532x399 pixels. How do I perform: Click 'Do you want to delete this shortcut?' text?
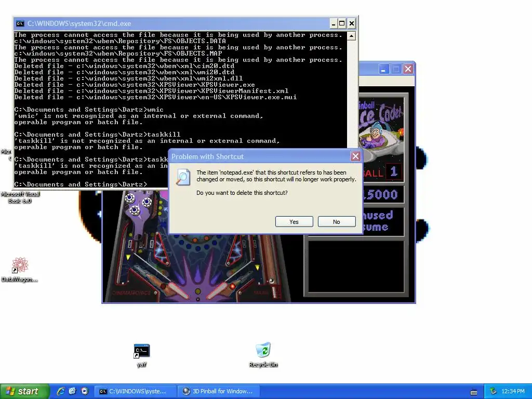[x=242, y=193]
